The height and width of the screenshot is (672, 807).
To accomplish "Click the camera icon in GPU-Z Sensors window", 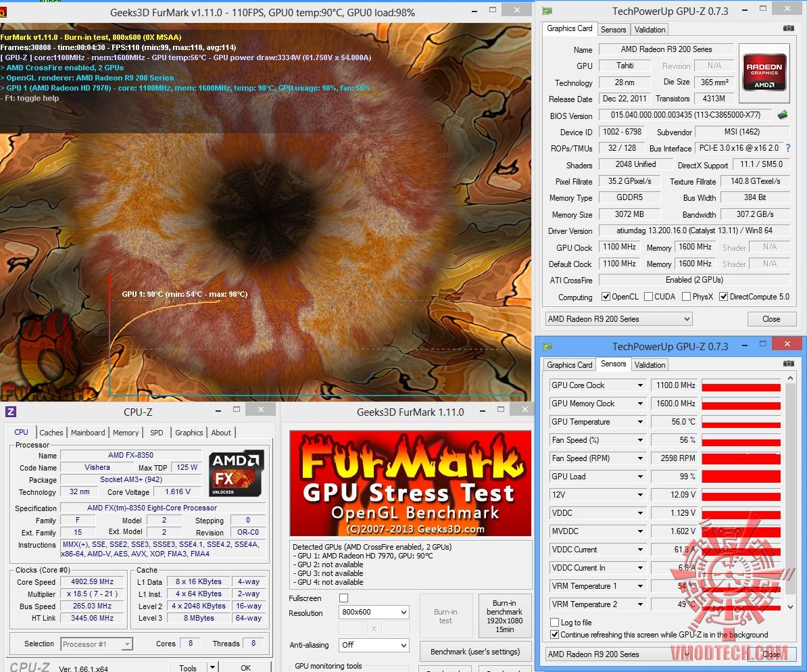I will [x=788, y=364].
